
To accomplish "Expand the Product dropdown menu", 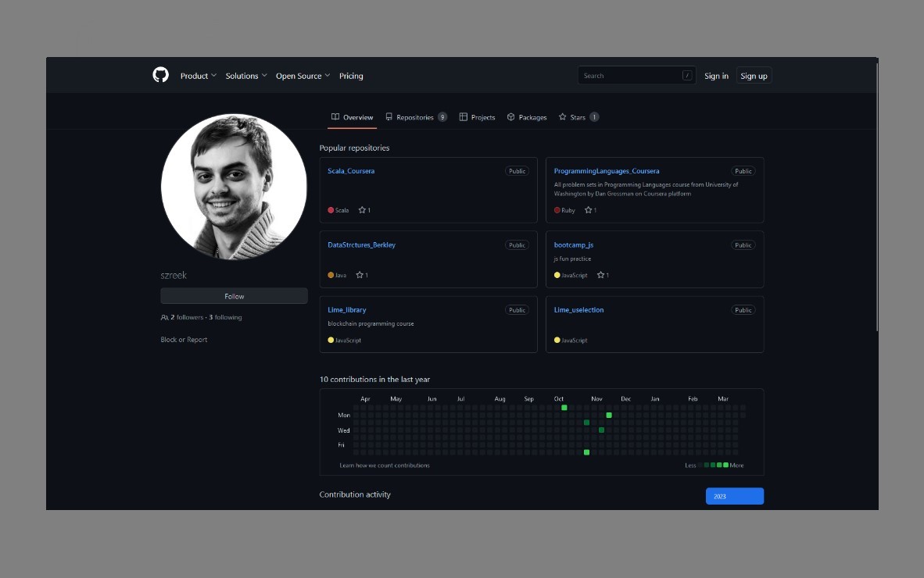I will (x=198, y=76).
